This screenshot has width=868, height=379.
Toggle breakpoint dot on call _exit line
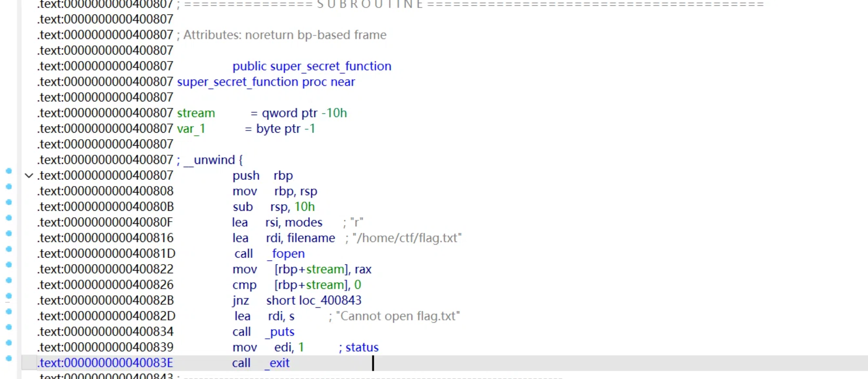(9, 358)
